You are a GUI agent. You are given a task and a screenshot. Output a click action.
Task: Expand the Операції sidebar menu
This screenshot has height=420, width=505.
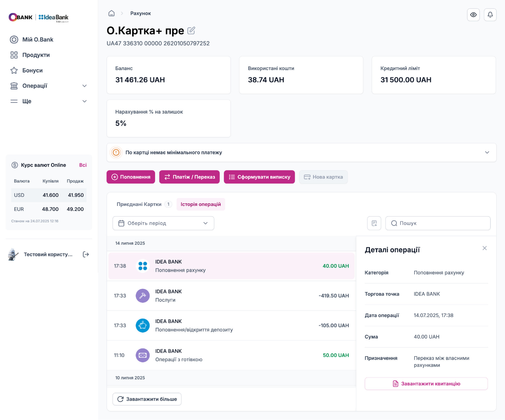tap(84, 86)
